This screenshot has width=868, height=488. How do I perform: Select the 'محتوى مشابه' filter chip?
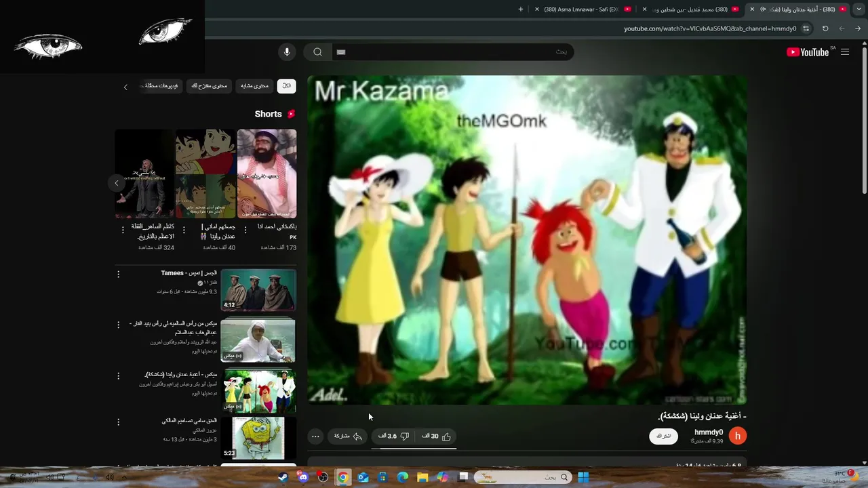[255, 86]
